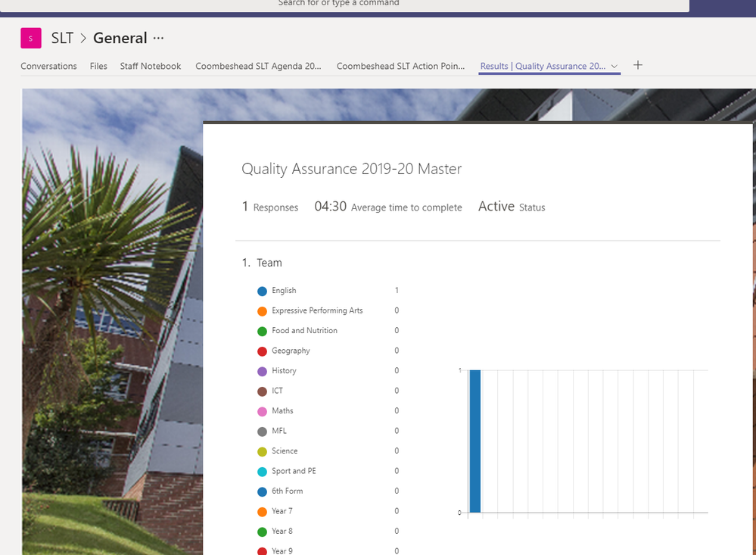Select the Results Quality Assurance tab
Screen dimensions: 756x555
pyautogui.click(x=543, y=66)
